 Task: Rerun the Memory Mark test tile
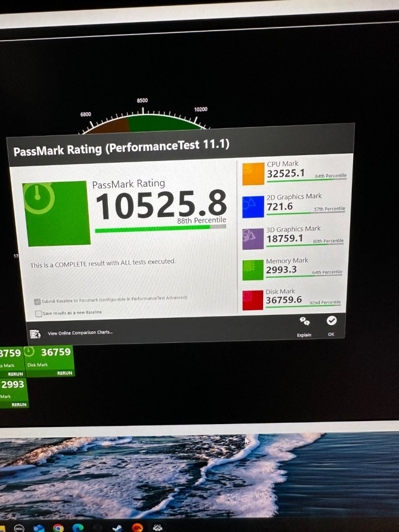[19, 404]
